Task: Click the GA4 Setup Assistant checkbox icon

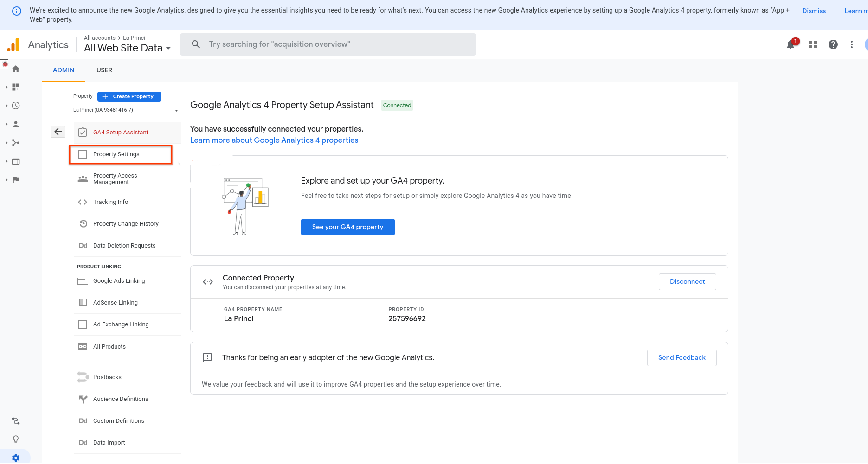Action: click(83, 132)
